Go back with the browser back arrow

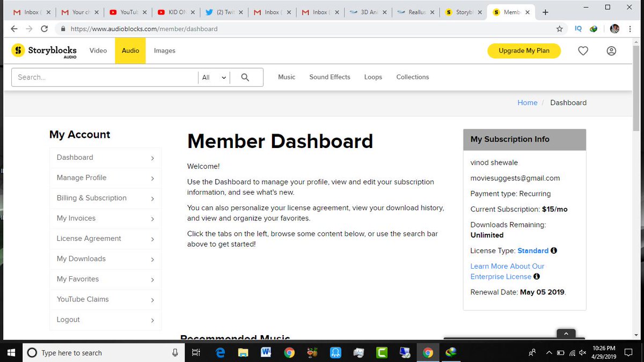point(14,29)
